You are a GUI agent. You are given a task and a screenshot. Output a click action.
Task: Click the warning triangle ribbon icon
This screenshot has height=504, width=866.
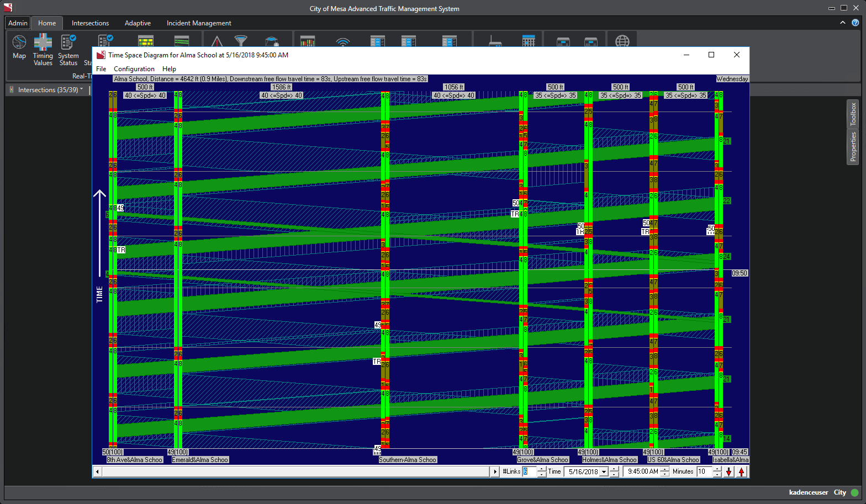coord(216,41)
